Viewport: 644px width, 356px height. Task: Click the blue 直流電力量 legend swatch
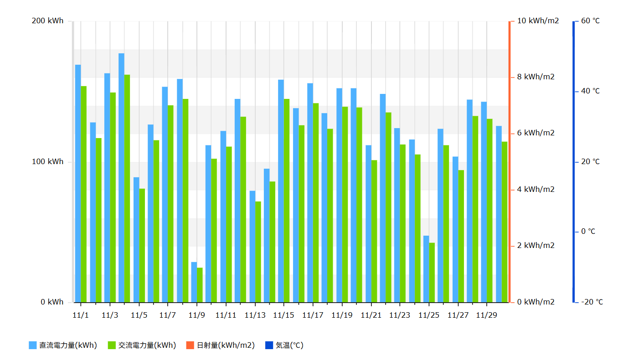(32, 345)
